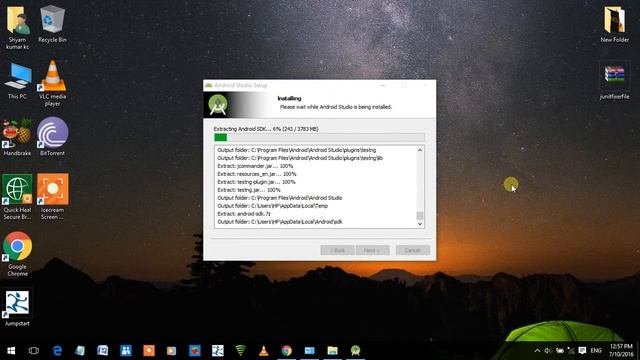640x360 pixels.
Task: Open Action Center notifications icon
Action: pos(582,351)
